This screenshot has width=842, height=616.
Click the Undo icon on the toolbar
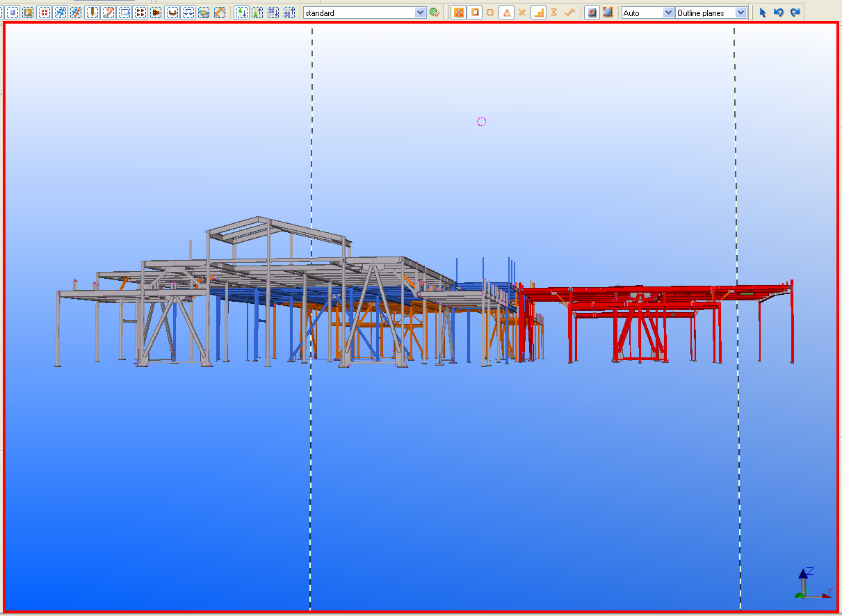(x=779, y=12)
